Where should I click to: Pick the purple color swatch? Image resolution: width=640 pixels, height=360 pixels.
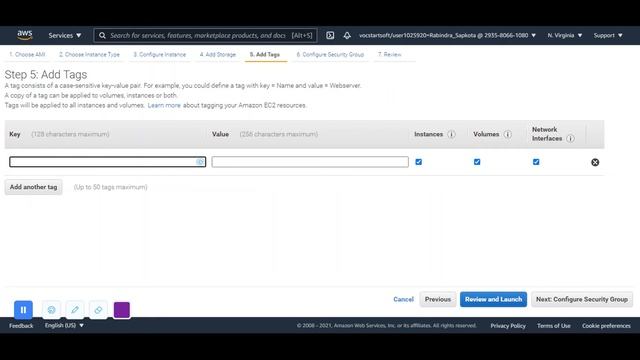tap(122, 310)
